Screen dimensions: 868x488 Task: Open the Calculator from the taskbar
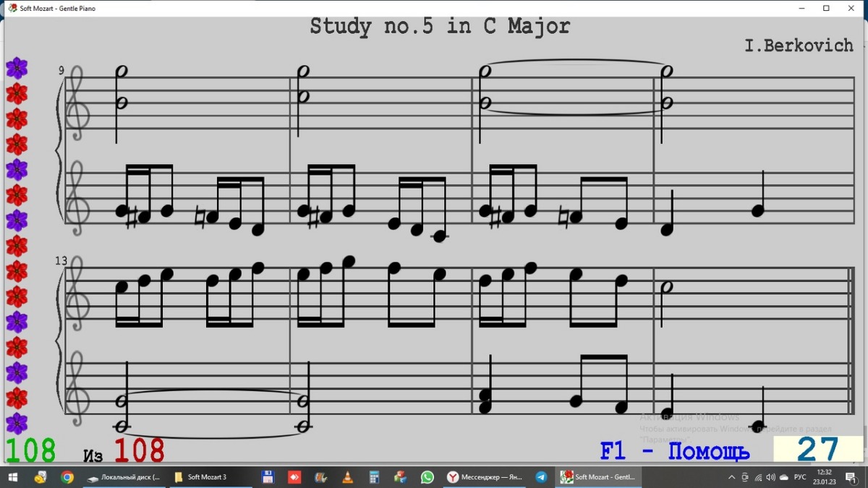point(374,477)
